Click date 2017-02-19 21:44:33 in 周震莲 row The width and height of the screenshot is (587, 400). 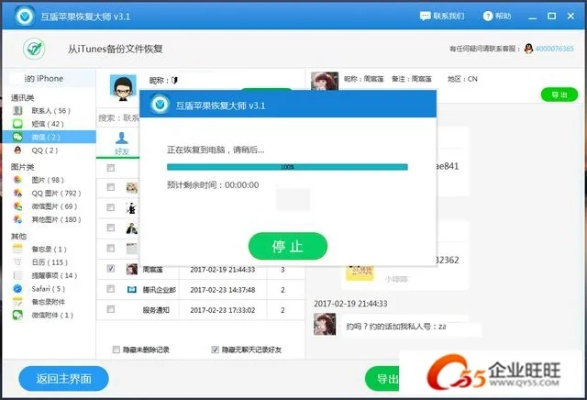pos(223,270)
